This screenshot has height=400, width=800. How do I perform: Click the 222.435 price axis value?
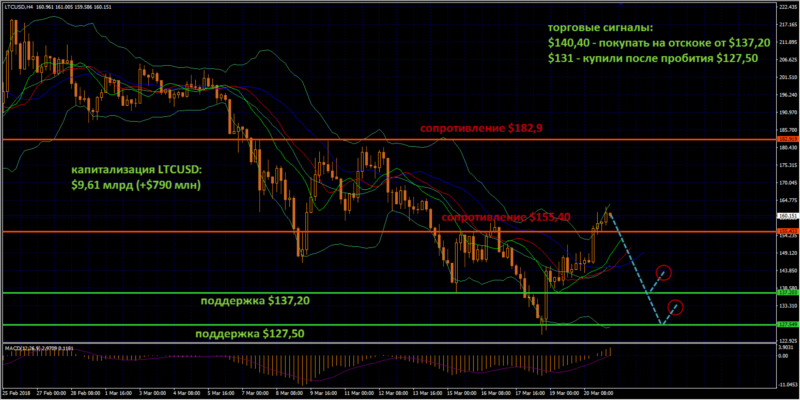pyautogui.click(x=786, y=7)
